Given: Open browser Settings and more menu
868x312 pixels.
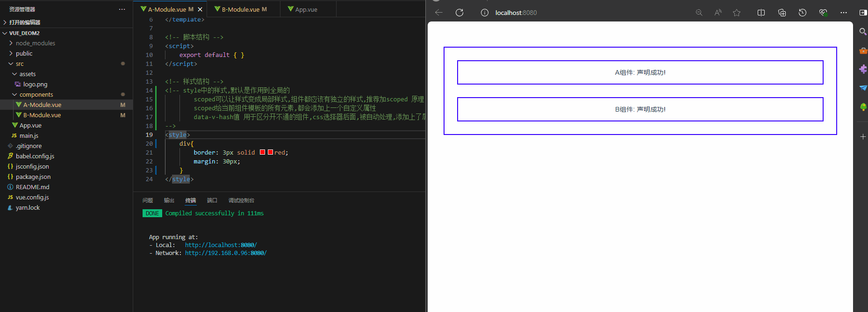Looking at the screenshot, I should [844, 13].
